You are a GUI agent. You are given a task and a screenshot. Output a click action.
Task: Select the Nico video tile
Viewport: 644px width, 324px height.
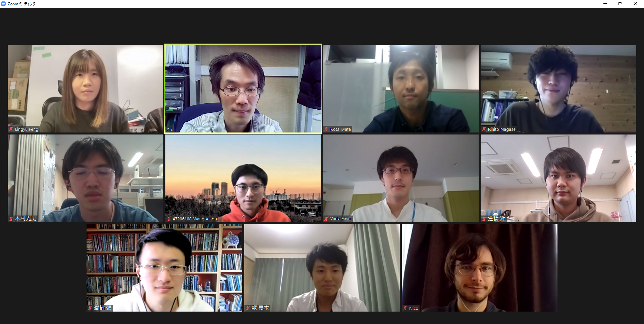[x=480, y=268]
